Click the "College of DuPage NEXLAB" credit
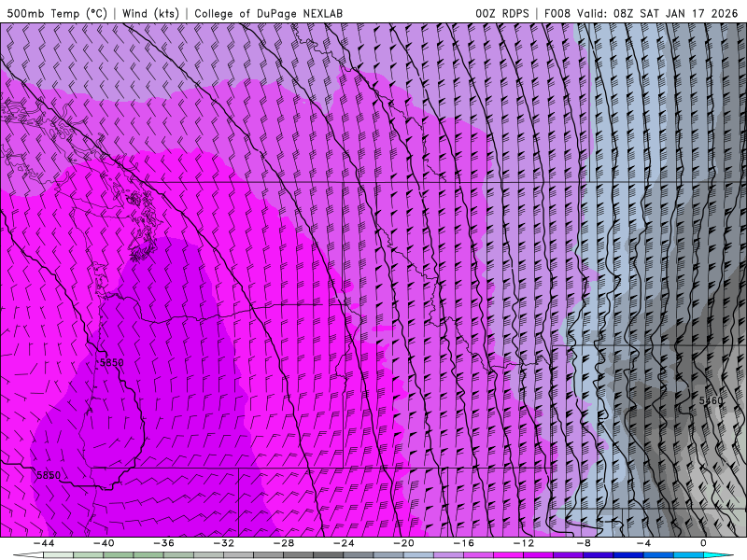 click(x=268, y=13)
